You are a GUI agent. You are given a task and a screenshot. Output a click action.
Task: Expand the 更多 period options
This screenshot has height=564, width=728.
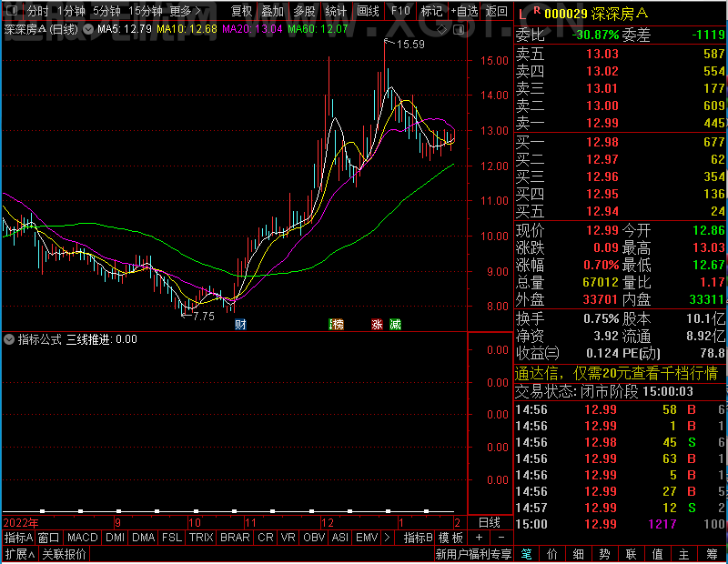186,11
